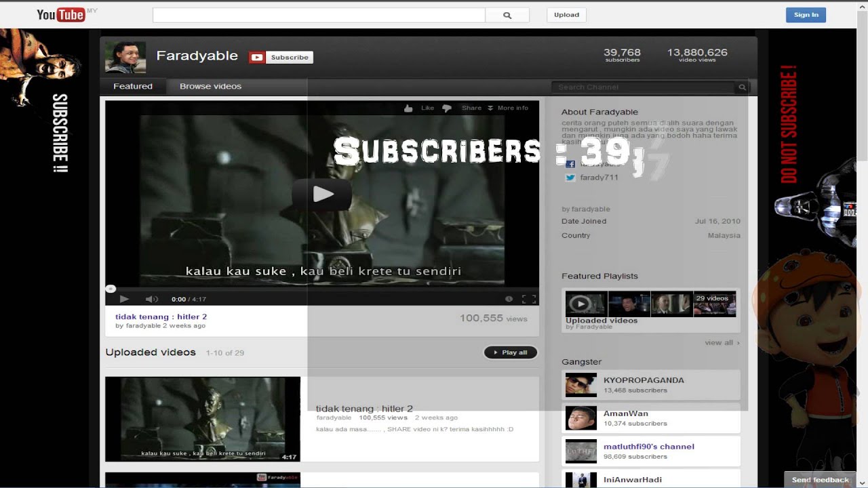The height and width of the screenshot is (488, 868).
Task: Click the Like label on the video
Action: pos(427,108)
